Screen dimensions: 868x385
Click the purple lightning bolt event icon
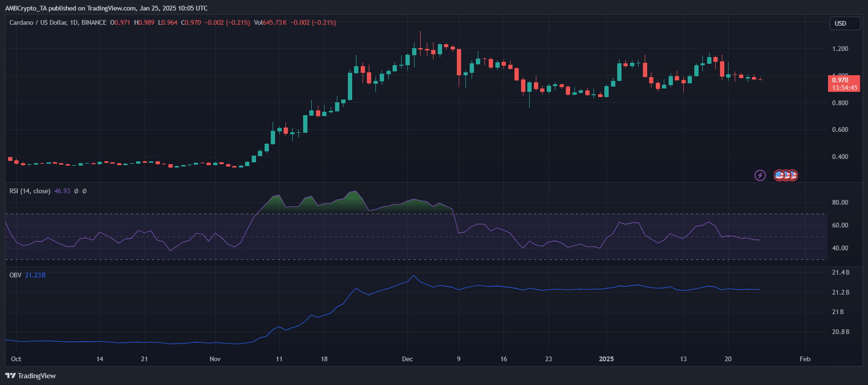[x=760, y=176]
